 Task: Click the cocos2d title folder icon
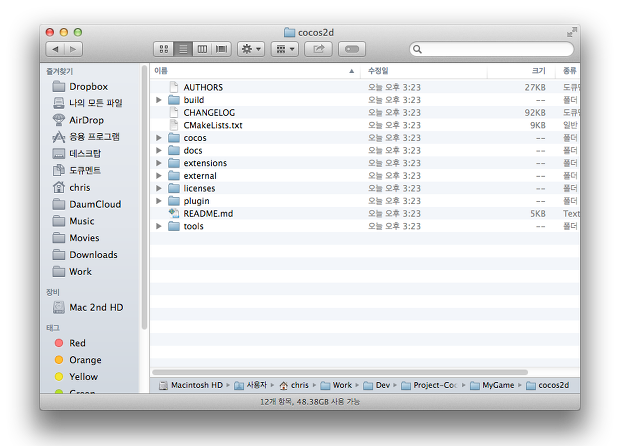pyautogui.click(x=289, y=32)
